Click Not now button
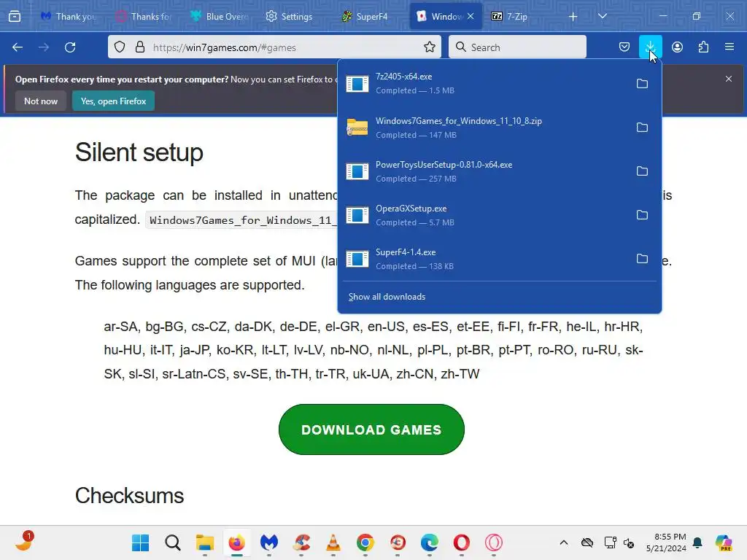The height and width of the screenshot is (560, 747). (41, 101)
